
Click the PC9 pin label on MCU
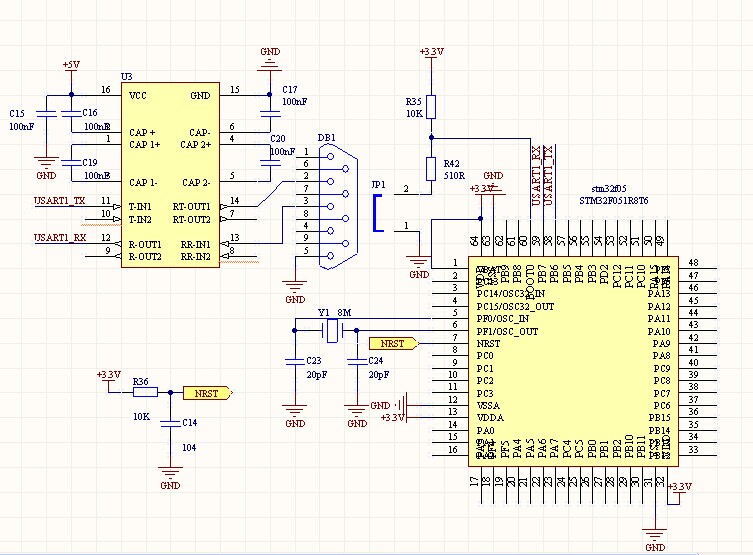coord(661,369)
